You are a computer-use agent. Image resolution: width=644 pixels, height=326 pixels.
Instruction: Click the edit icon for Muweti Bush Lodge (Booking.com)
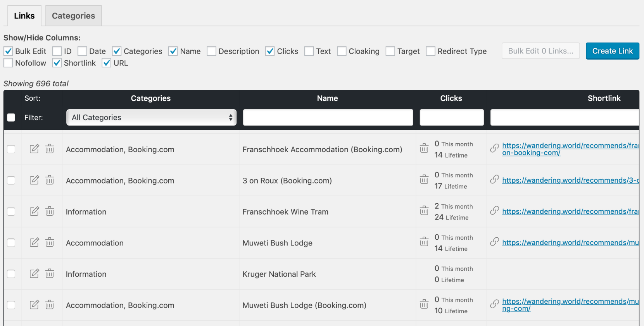point(34,305)
